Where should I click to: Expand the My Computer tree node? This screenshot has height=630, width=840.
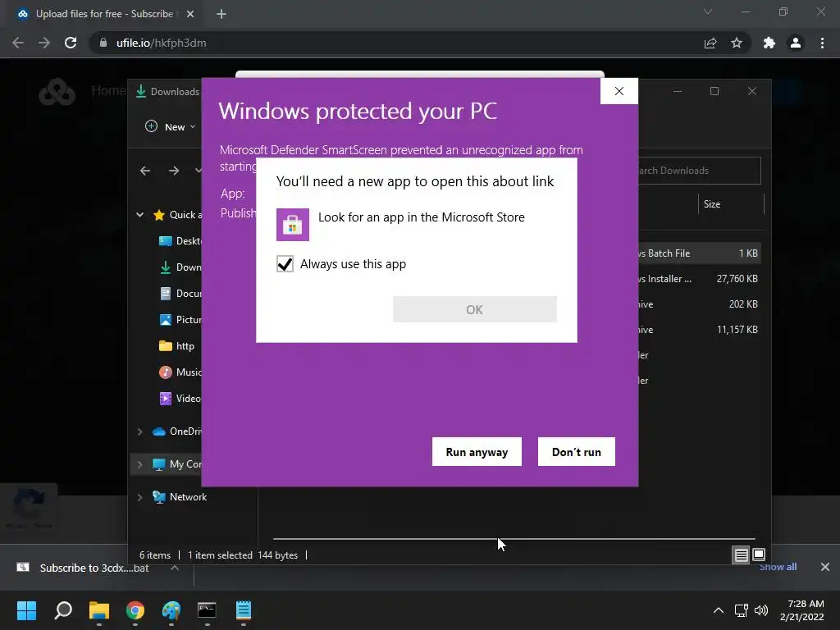139,464
